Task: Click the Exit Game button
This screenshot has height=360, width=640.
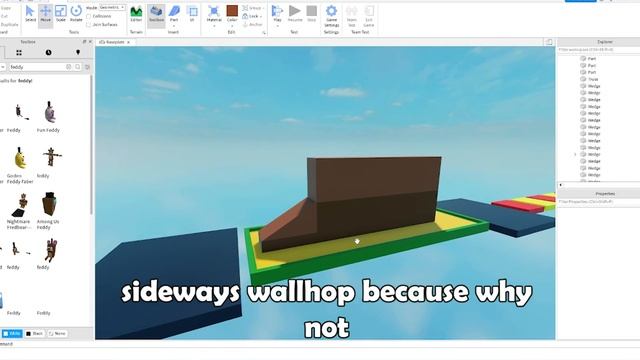Action: 369,16
